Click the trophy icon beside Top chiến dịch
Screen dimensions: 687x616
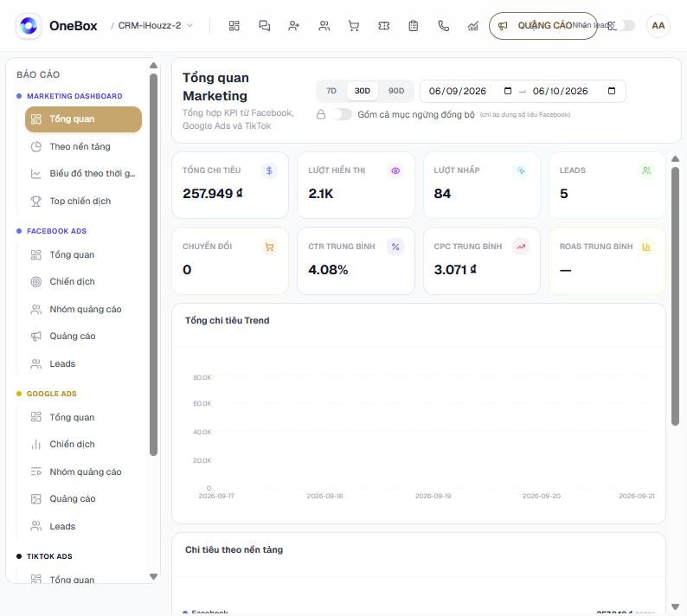pyautogui.click(x=36, y=201)
